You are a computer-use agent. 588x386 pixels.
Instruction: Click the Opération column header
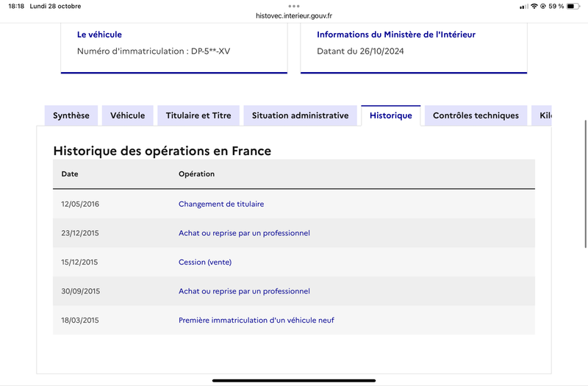(x=196, y=174)
